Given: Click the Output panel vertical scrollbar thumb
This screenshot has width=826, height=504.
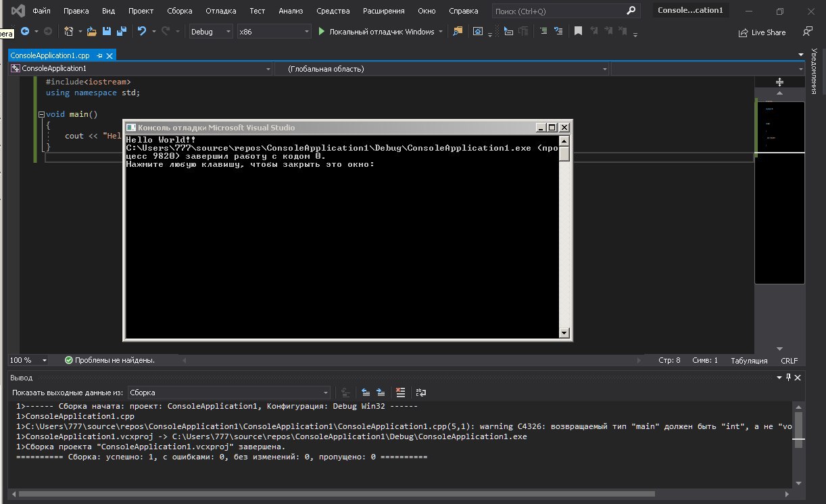Looking at the screenshot, I should (798, 430).
